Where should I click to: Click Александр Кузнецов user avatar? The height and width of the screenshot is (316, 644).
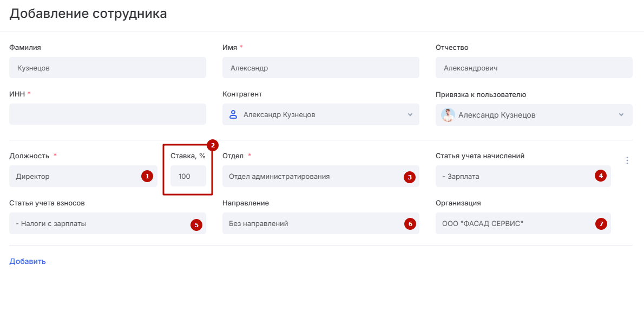pos(448,115)
